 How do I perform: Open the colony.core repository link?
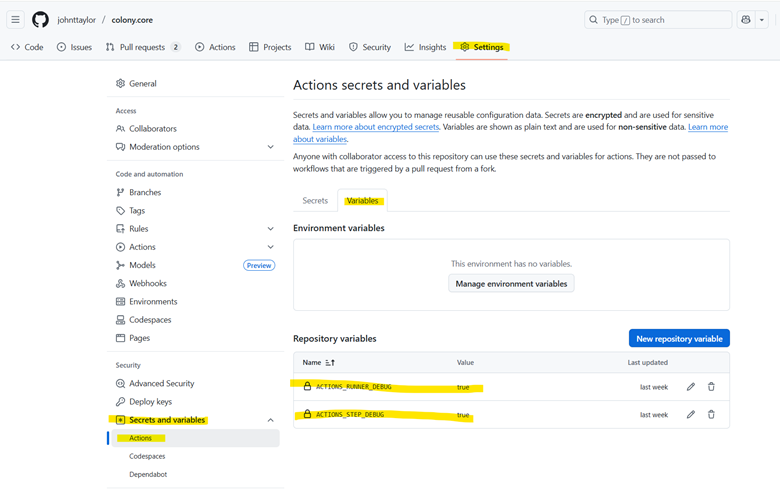point(132,20)
